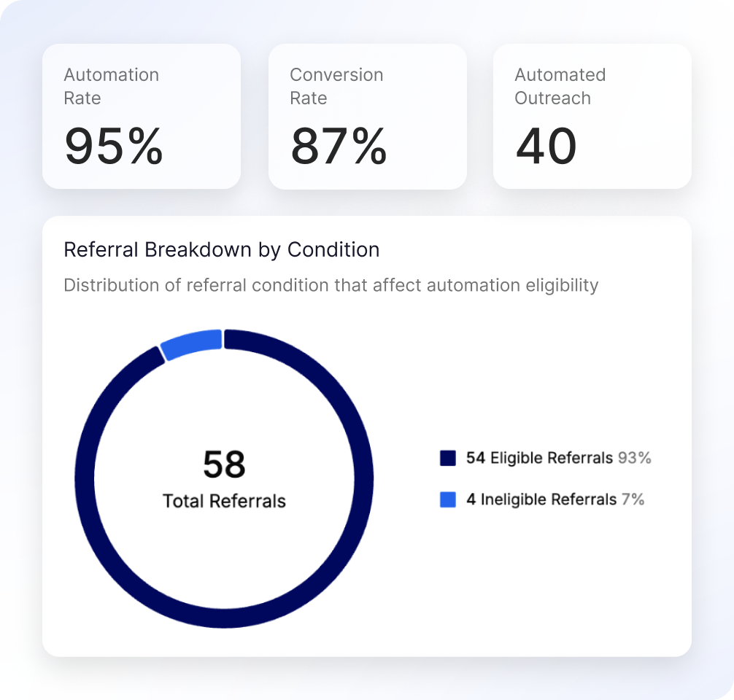This screenshot has width=734, height=700.
Task: Select the Automation Rate card
Action: [142, 117]
